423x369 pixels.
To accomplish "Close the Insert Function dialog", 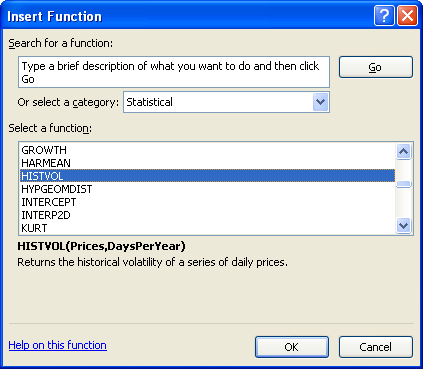I will (407, 16).
